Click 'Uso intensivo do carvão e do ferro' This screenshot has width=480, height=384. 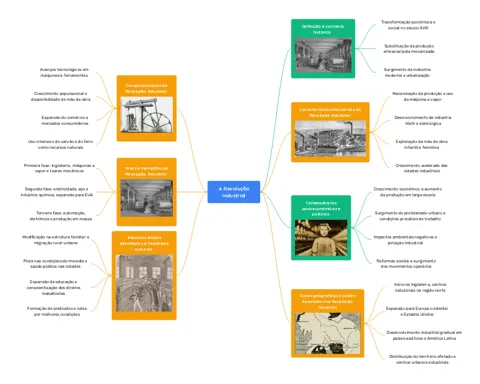click(x=60, y=144)
